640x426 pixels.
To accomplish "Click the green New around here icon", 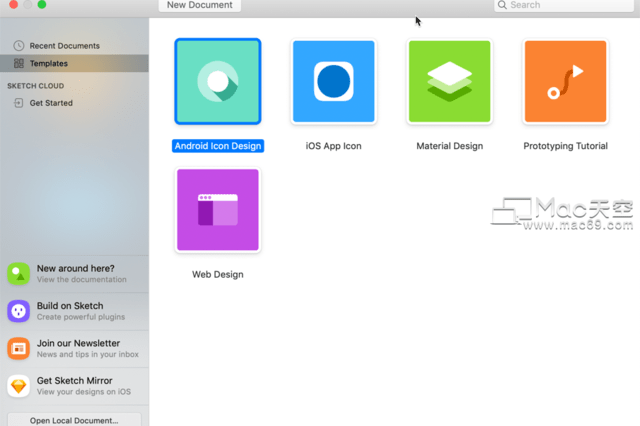I will (18, 273).
